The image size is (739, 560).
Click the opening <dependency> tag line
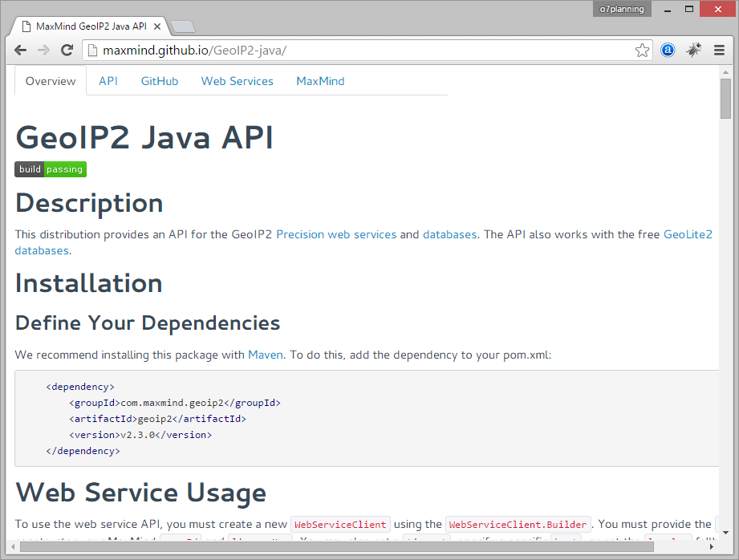pos(80,387)
